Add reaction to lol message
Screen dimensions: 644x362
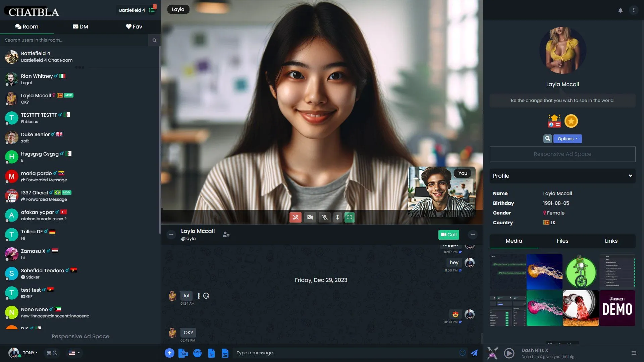coord(206,296)
